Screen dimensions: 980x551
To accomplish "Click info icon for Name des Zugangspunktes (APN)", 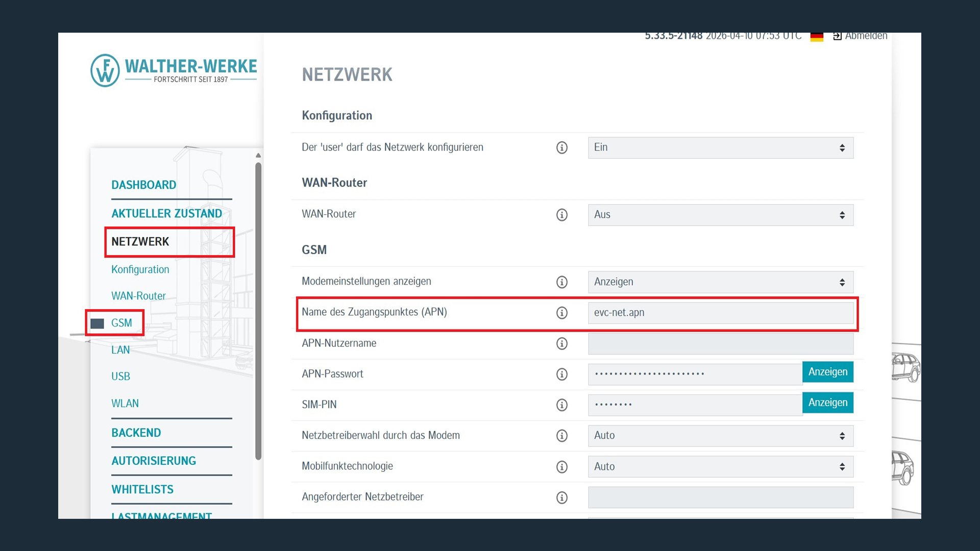I will [561, 313].
